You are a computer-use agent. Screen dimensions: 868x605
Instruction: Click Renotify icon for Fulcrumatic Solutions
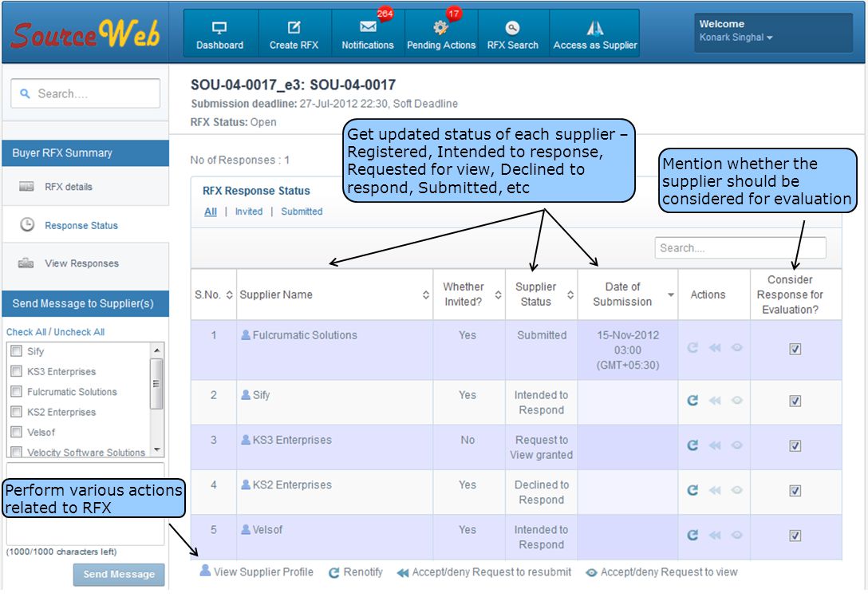tap(692, 347)
